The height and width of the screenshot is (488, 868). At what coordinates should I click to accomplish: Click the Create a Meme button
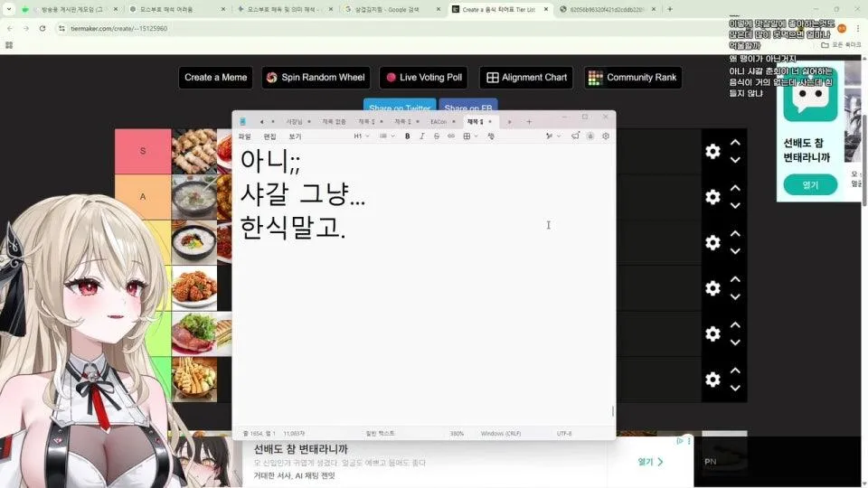215,78
